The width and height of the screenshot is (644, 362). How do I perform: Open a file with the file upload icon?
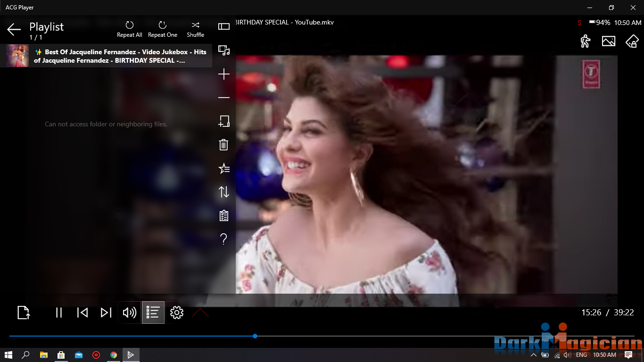[x=24, y=313]
